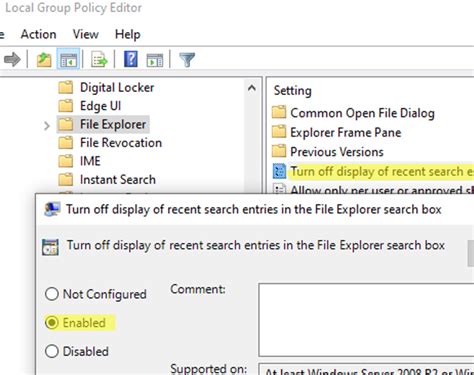Click the Filter funnel toolbar icon
The image size is (474, 375).
pos(187,60)
